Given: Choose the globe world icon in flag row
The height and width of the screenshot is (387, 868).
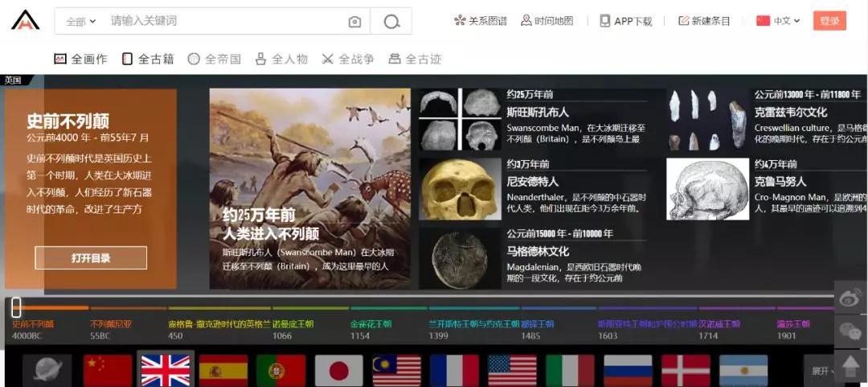Looking at the screenshot, I should click(47, 371).
